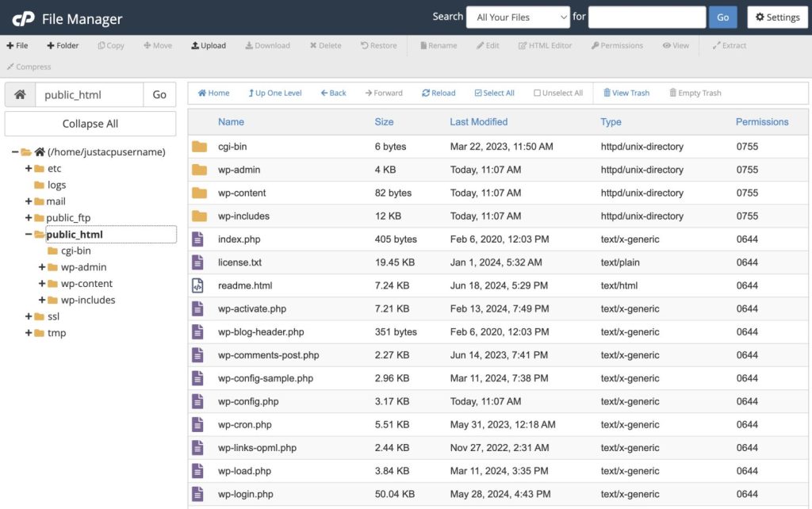Create a new file with +File
The image size is (812, 509).
coord(17,45)
